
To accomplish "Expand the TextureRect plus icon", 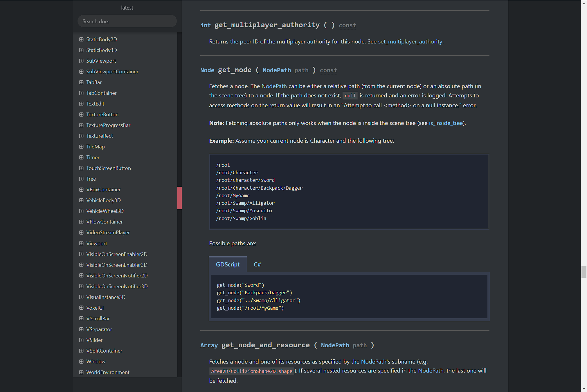I will (81, 136).
